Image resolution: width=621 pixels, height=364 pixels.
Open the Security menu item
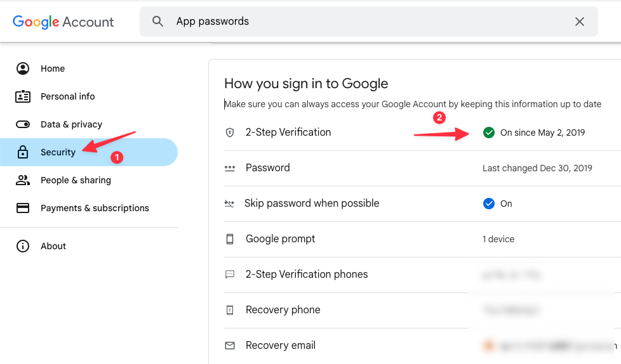[89, 152]
